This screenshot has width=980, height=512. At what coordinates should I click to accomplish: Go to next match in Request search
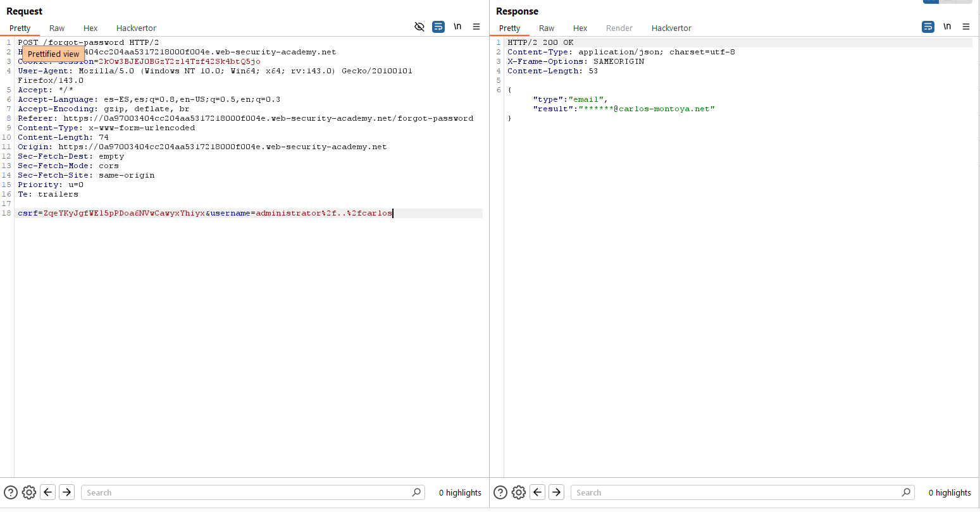point(66,492)
